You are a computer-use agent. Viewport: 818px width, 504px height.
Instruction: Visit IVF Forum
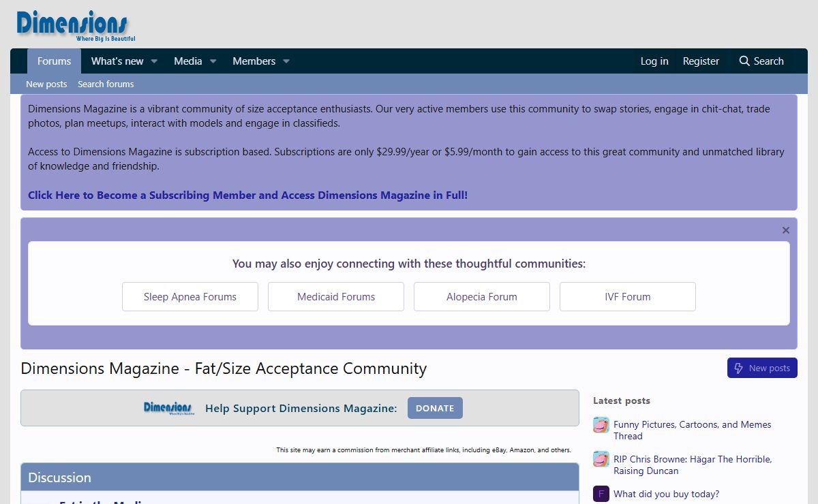[x=628, y=297]
